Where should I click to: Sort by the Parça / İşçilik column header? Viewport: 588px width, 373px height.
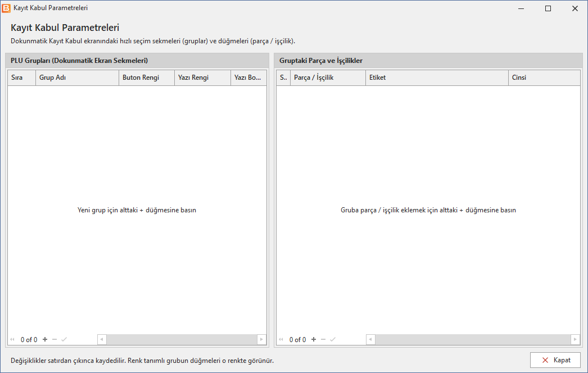tap(328, 78)
